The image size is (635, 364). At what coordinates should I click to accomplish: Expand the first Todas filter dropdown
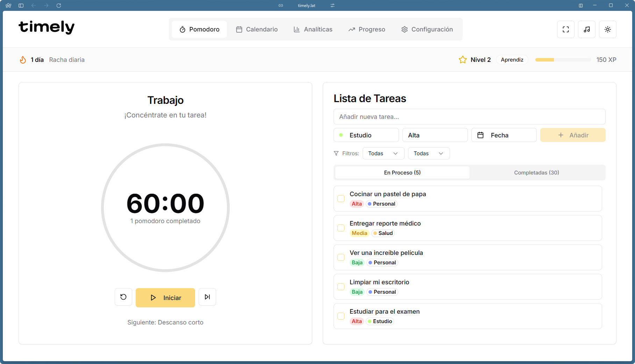[x=383, y=154]
